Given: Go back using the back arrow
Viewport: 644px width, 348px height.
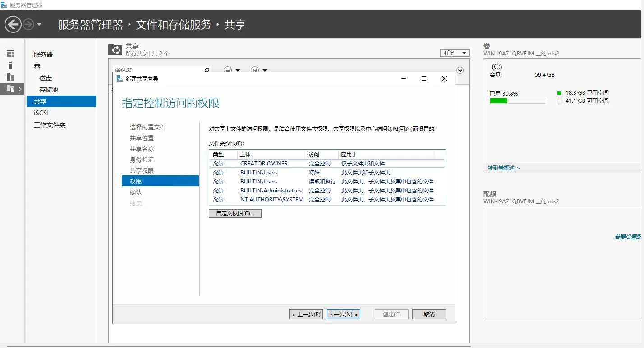Looking at the screenshot, I should pyautogui.click(x=13, y=24).
